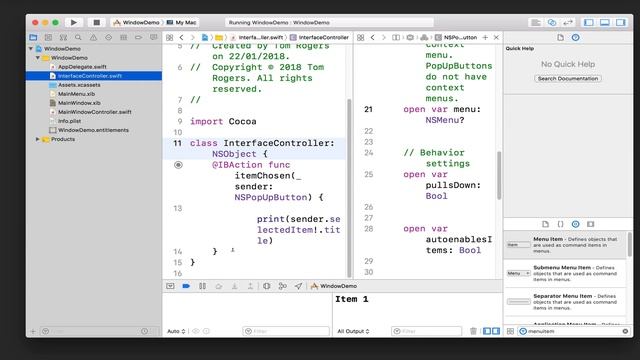640x360 pixels.
Task: Pause program execution in debug bar
Action: pos(202,286)
